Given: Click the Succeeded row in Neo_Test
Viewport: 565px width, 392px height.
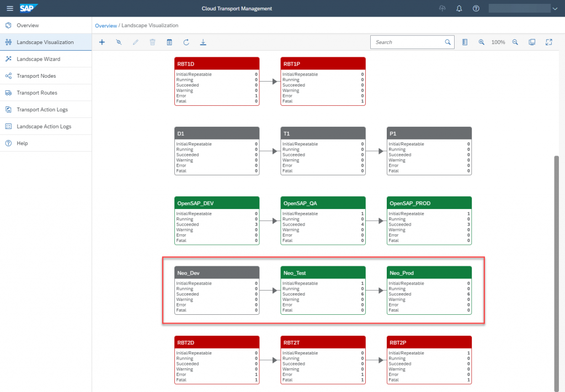Looking at the screenshot, I should coord(323,294).
